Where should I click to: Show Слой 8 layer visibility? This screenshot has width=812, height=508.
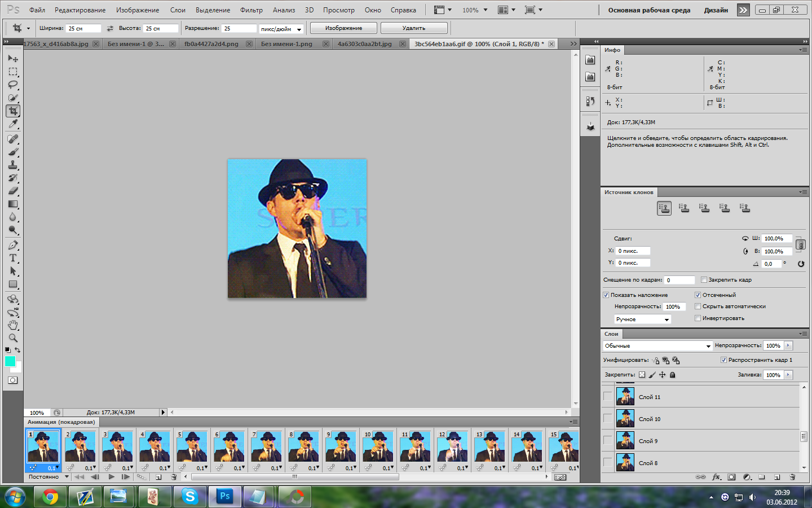(607, 463)
